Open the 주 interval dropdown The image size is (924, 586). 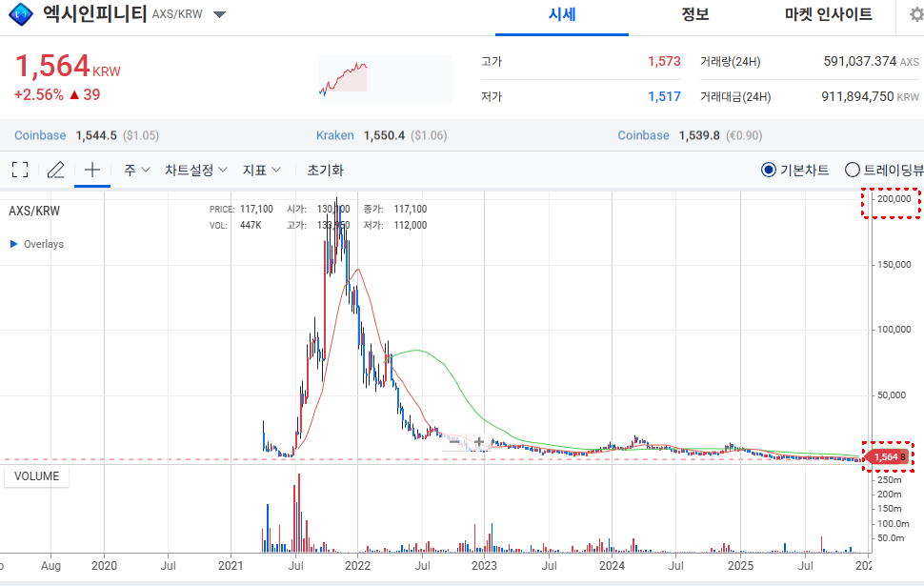pyautogui.click(x=136, y=171)
